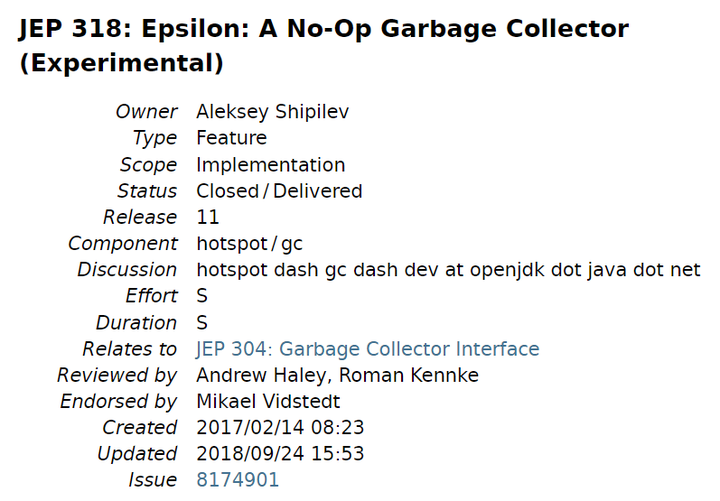720x501 pixels.
Task: Click the JEP 318 Epsilon page title
Action: (323, 46)
